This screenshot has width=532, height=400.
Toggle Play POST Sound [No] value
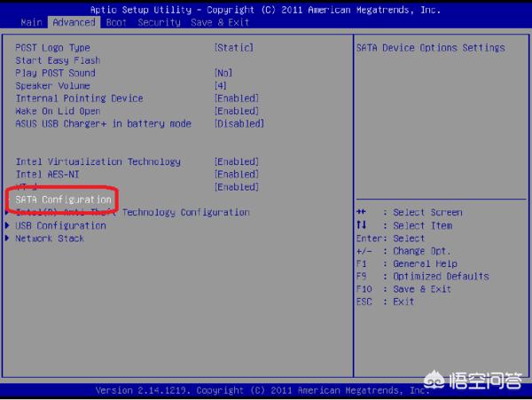point(223,73)
